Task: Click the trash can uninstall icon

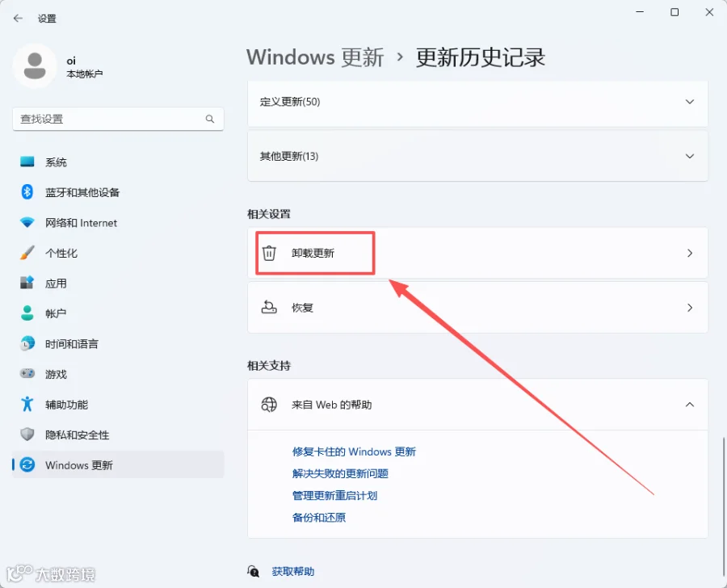Action: [x=269, y=253]
